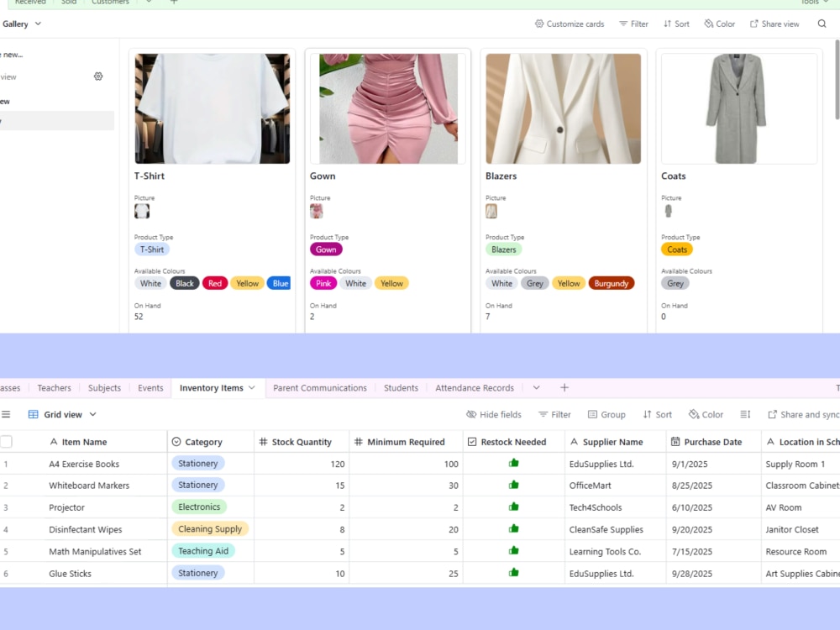Screen dimensions: 840x630
Task: Click Coats small picture thumbnail
Action: click(x=668, y=211)
